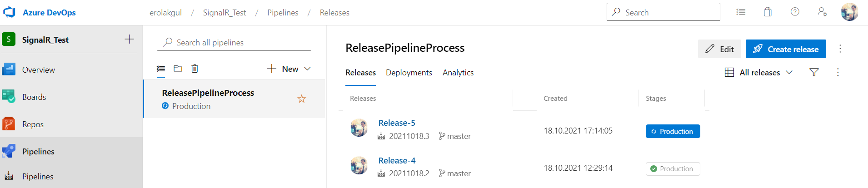
Task: Open the Marketplace shopping bag icon
Action: (x=768, y=12)
